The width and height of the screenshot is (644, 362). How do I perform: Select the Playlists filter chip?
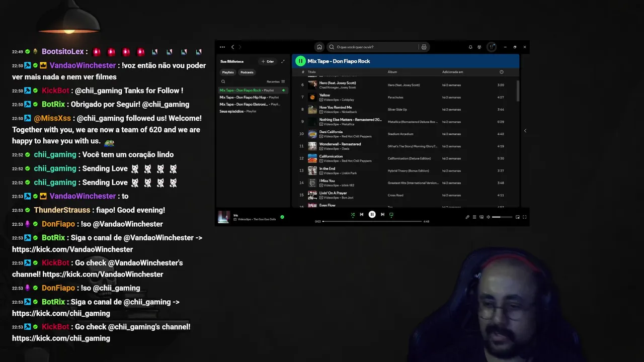228,72
